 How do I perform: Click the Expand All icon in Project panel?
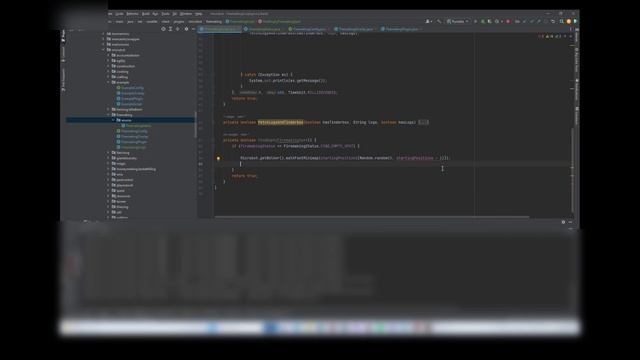click(171, 29)
